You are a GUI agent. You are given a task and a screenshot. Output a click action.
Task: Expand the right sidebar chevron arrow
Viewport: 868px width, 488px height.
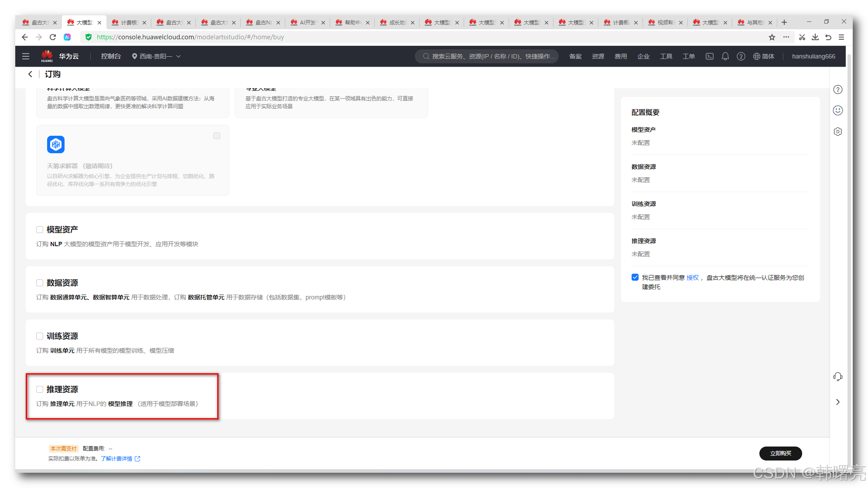(x=837, y=402)
